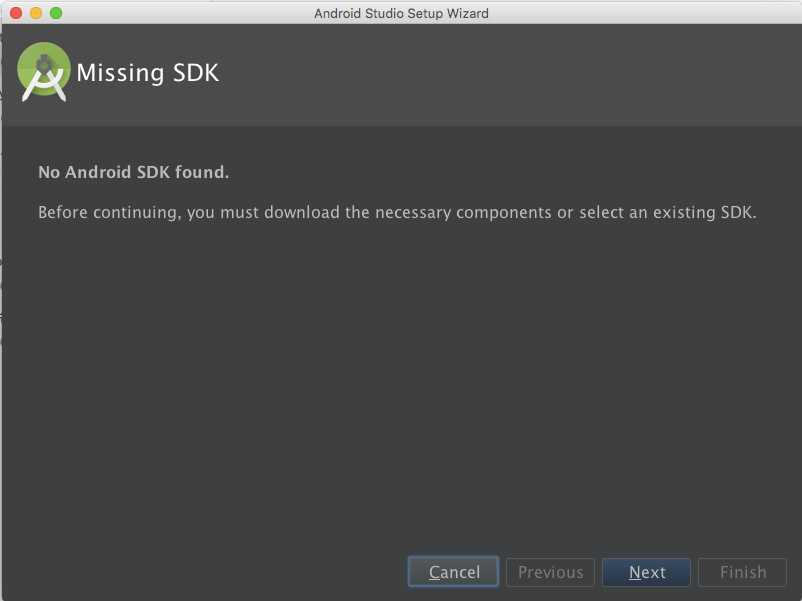
Task: Click the red traffic light button
Action: point(14,13)
